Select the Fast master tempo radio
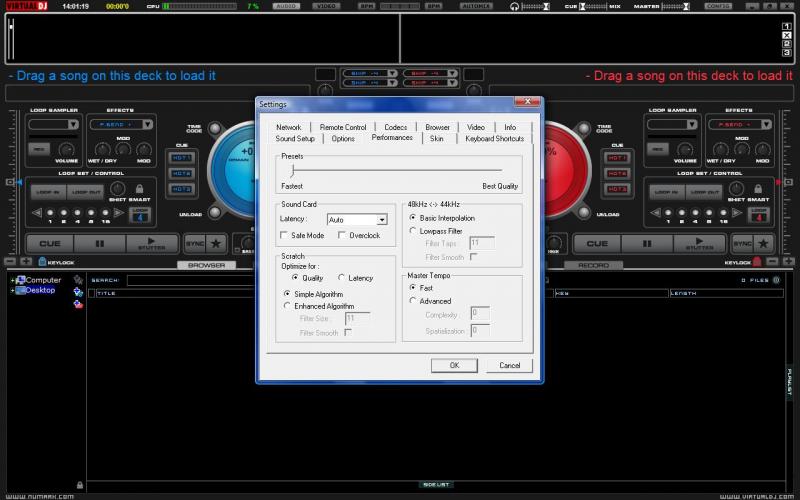800x500 pixels. coord(413,287)
